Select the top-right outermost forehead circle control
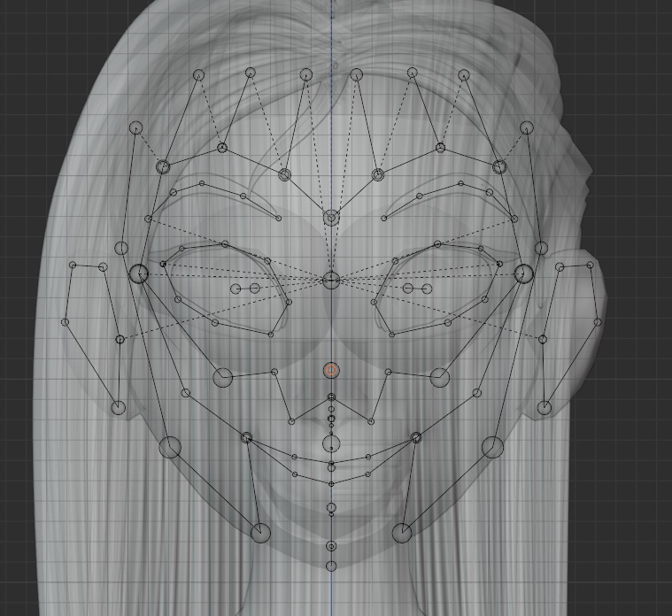The width and height of the screenshot is (672, 616). [x=527, y=127]
